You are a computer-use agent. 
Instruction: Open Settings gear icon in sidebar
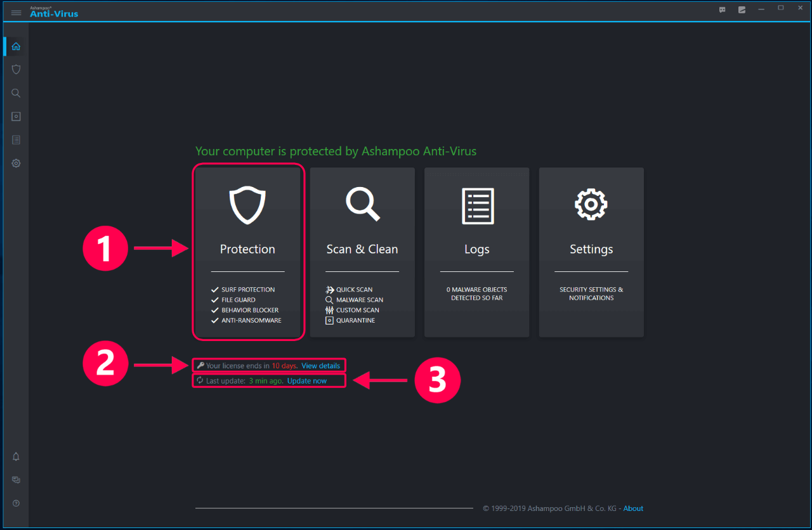[16, 163]
